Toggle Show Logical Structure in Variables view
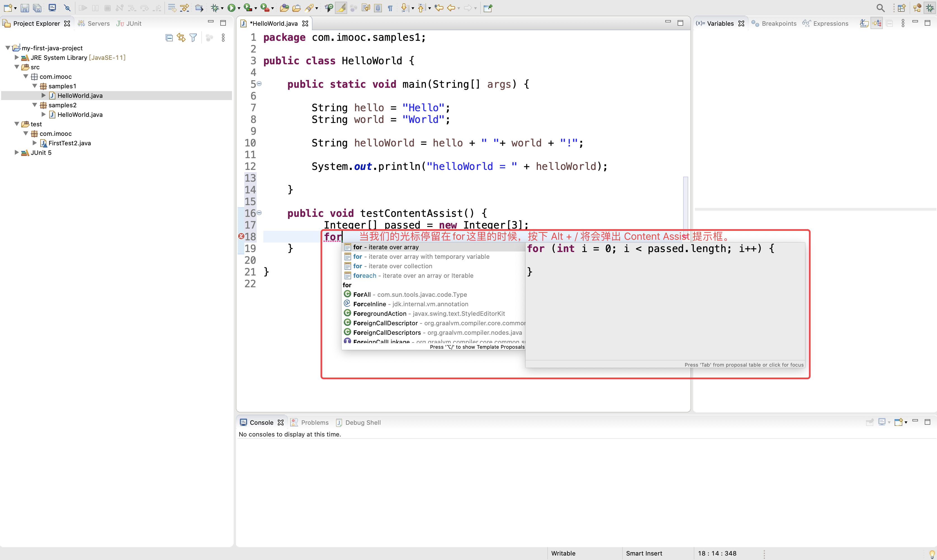 877,23
